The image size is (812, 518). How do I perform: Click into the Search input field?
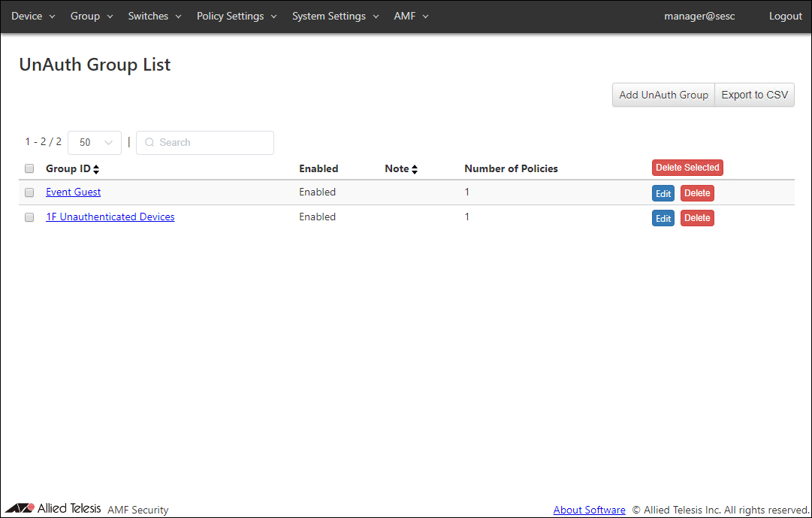click(210, 143)
